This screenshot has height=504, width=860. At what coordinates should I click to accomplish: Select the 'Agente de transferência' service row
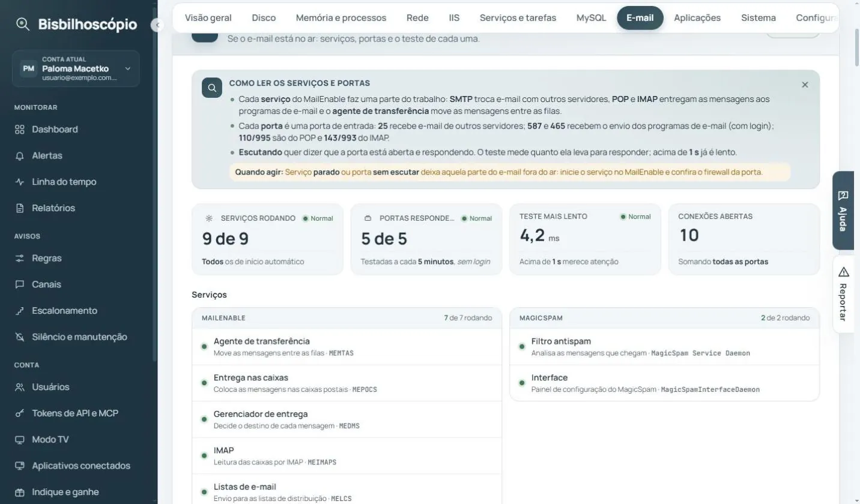point(347,347)
